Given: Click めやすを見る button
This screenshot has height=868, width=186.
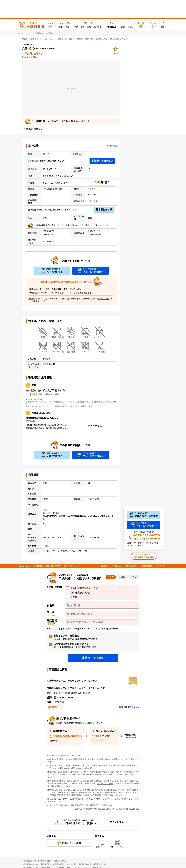Looking at the screenshot, I should pos(116,822).
